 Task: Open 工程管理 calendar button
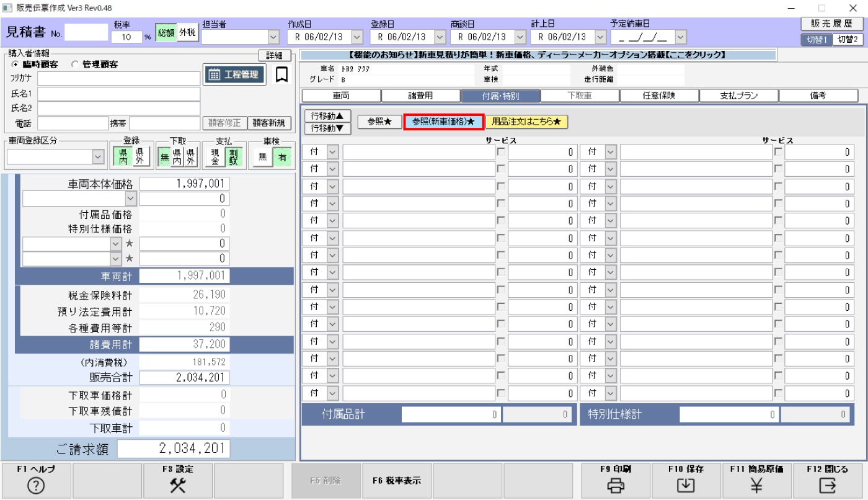(234, 74)
